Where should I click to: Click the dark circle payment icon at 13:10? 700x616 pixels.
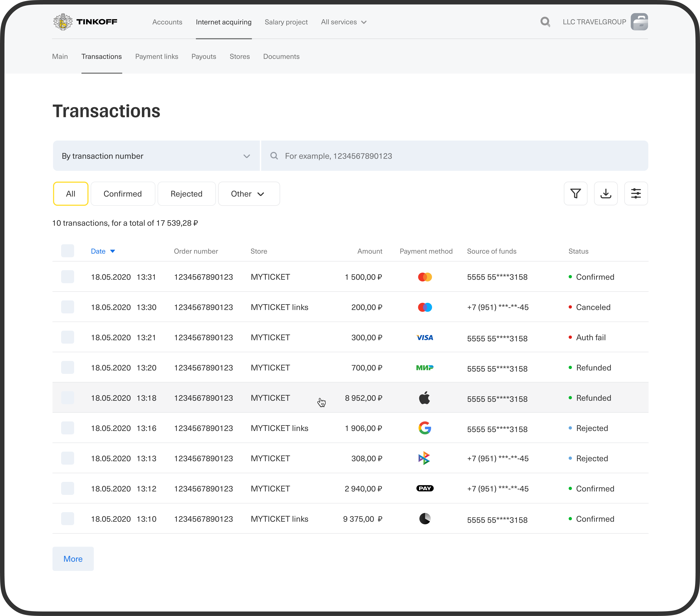point(425,519)
